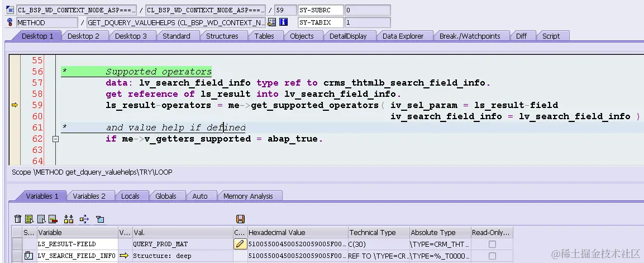Click the filter funnel icon in variables toolbar
This screenshot has height=263, width=644.
[x=100, y=219]
